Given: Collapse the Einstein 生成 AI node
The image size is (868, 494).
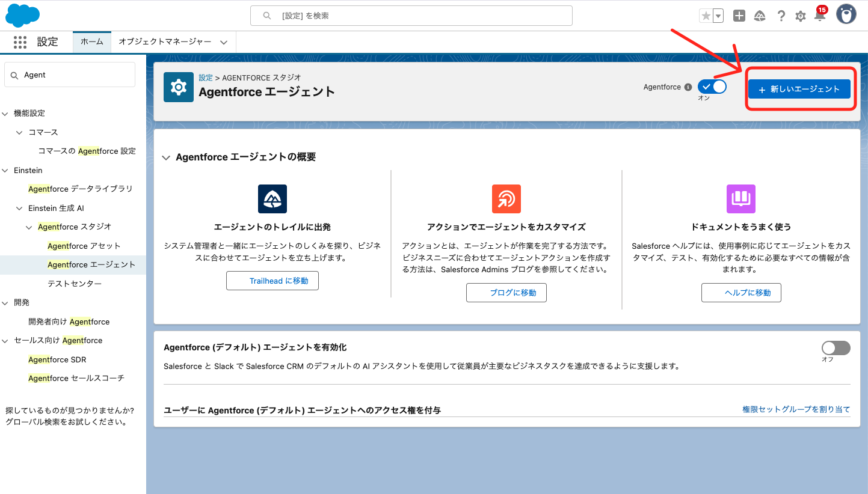Looking at the screenshot, I should coord(19,209).
